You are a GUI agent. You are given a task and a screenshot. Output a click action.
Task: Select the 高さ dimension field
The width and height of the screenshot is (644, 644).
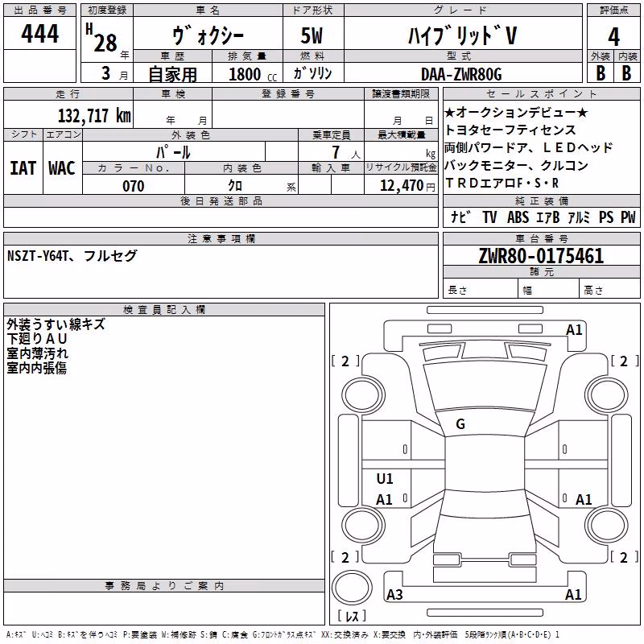[609, 289]
